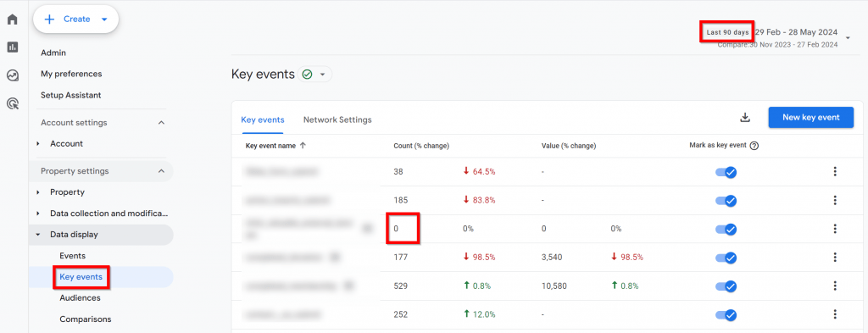Open the Home icon in left rail

click(x=13, y=19)
